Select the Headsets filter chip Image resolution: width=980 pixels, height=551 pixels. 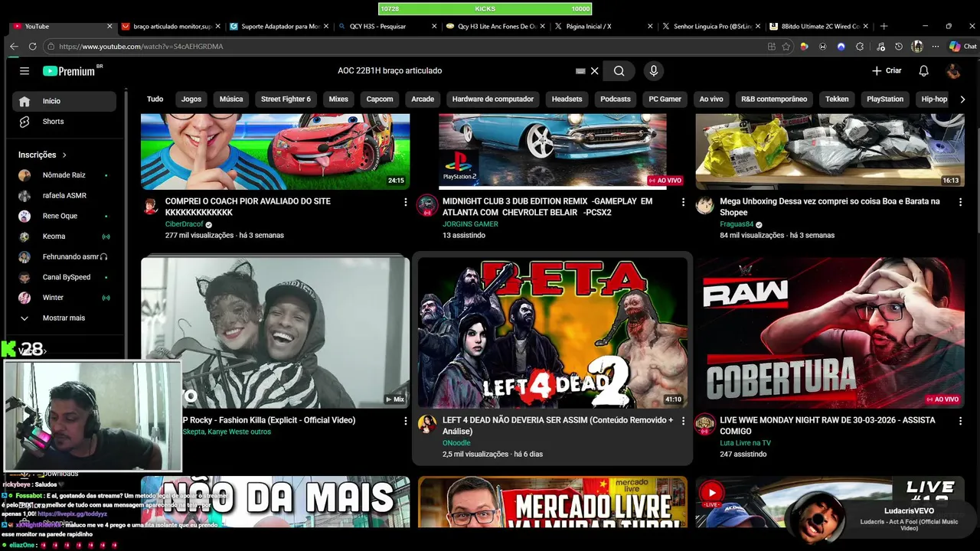[x=567, y=99]
